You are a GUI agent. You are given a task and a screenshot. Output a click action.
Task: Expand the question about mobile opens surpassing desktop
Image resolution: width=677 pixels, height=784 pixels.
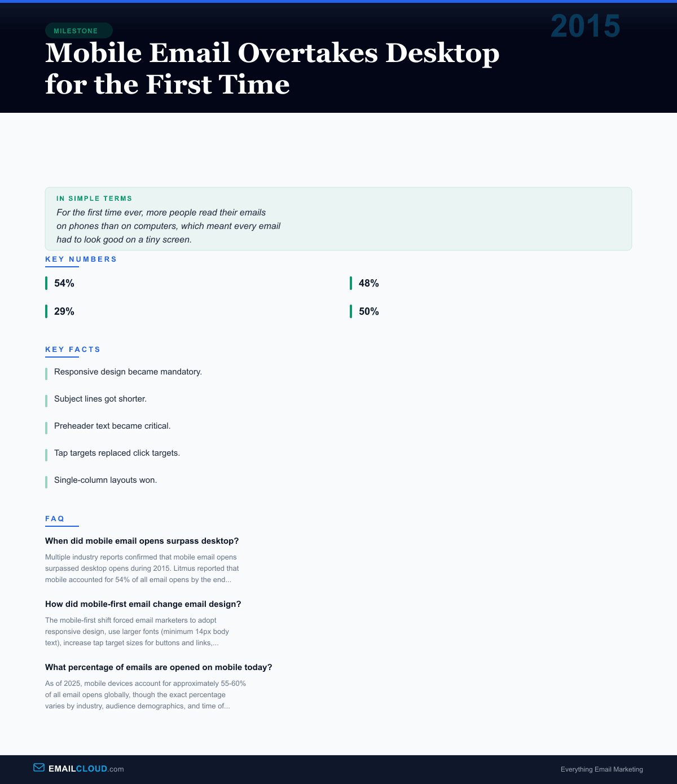click(x=142, y=541)
